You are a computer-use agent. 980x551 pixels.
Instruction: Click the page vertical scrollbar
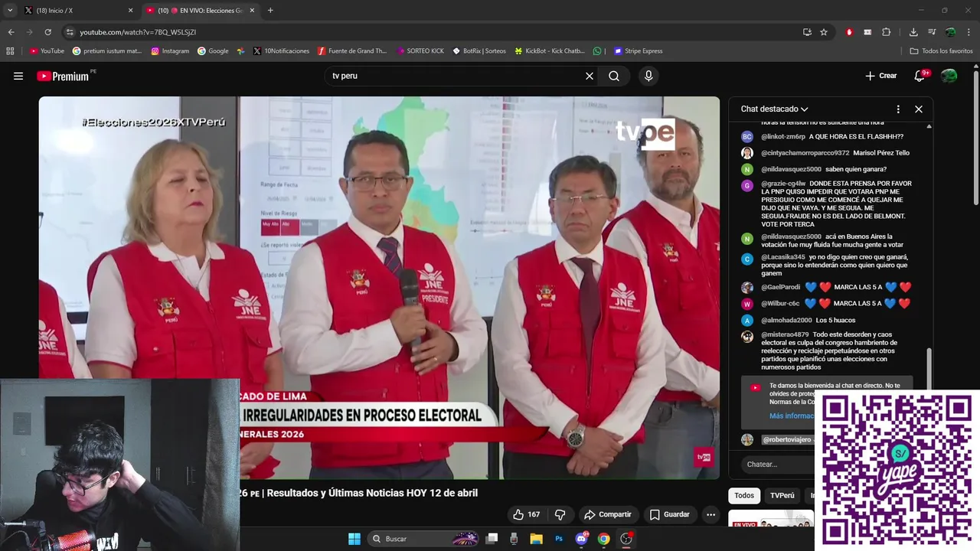pos(975,138)
